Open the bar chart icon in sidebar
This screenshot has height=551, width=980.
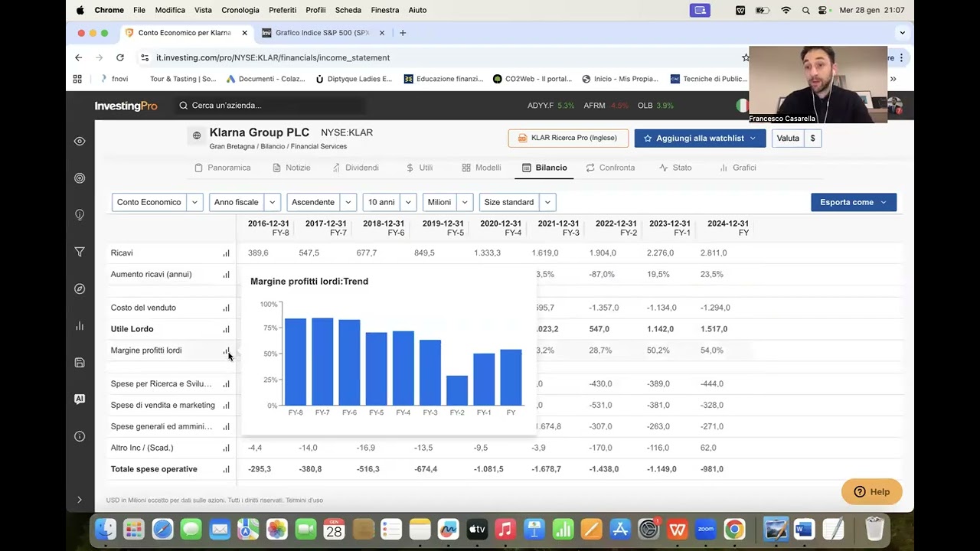coord(80,325)
